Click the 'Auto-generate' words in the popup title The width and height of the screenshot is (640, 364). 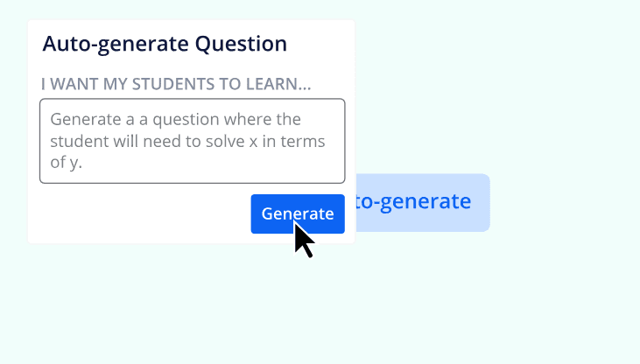[116, 44]
